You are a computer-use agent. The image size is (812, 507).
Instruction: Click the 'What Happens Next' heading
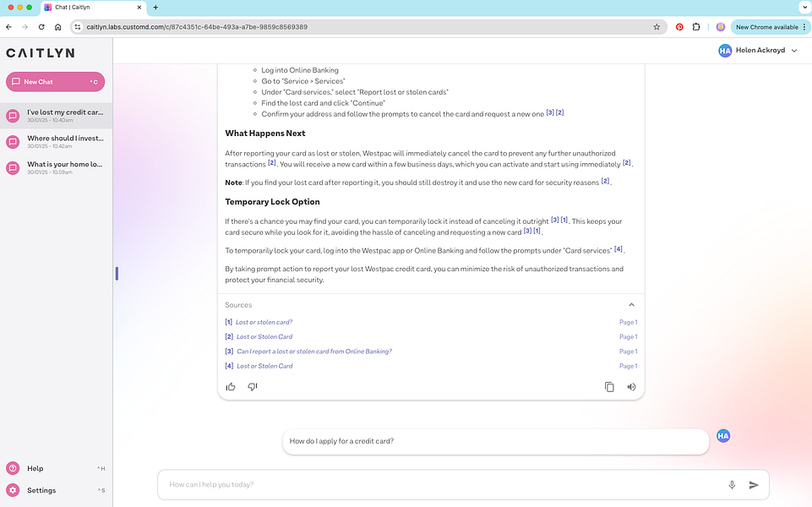[265, 134]
